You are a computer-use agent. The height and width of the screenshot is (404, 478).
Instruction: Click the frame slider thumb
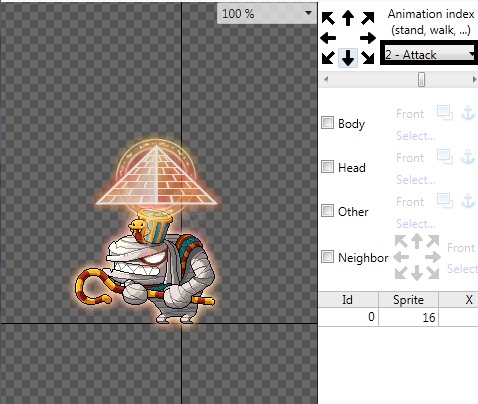click(421, 80)
